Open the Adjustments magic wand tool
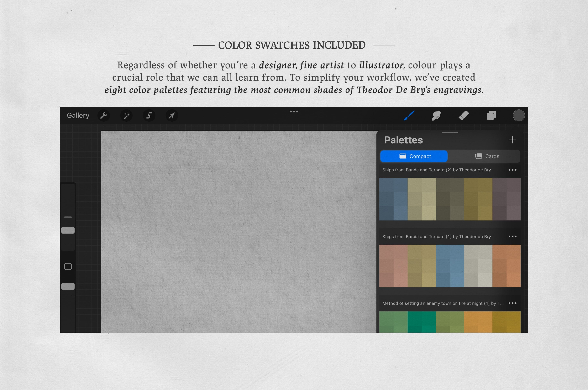This screenshot has width=588, height=390. coord(126,115)
